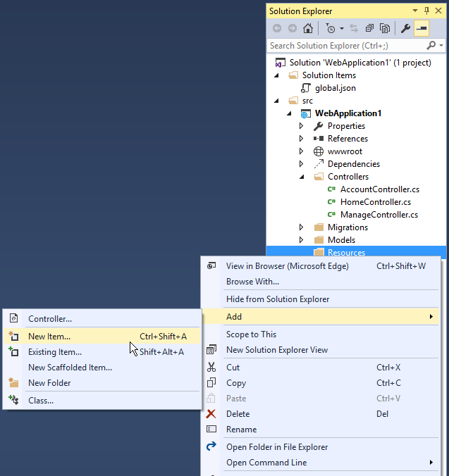
Task: Expand the Properties node
Action: point(302,126)
